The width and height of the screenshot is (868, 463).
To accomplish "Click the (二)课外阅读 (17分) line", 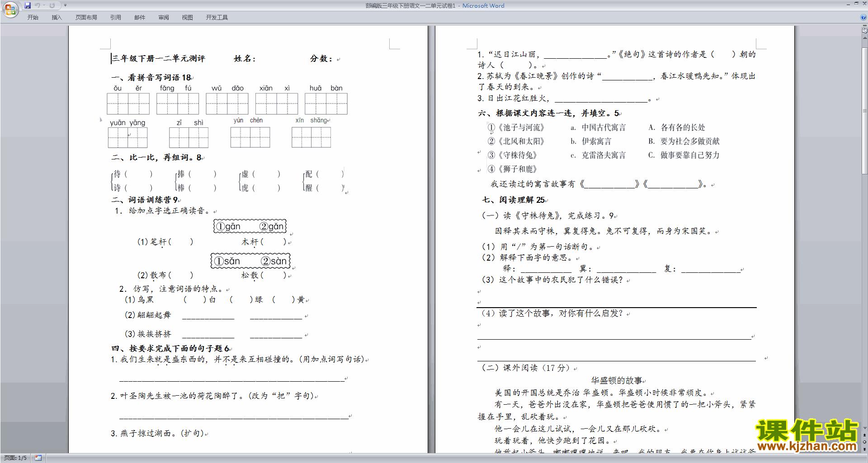I will click(527, 368).
